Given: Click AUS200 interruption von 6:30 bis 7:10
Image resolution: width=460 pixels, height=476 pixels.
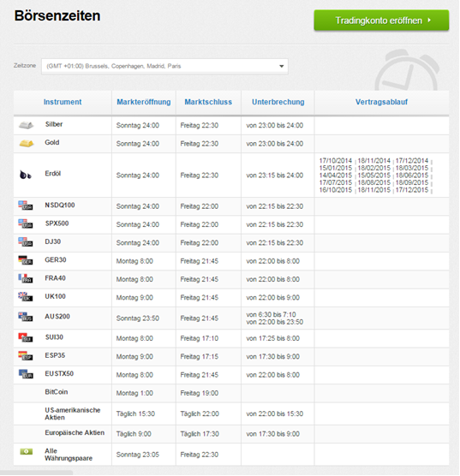Looking at the screenshot, I should (271, 314).
